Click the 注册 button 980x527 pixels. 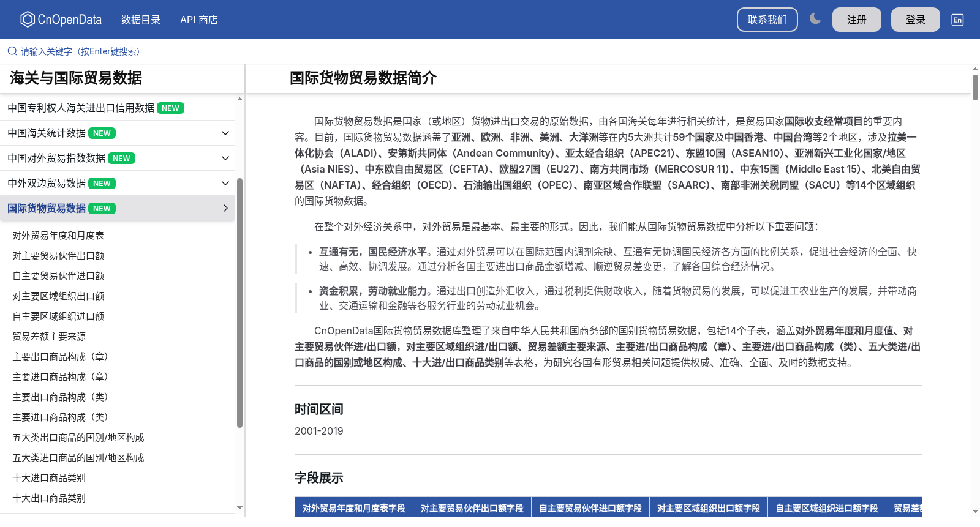857,20
